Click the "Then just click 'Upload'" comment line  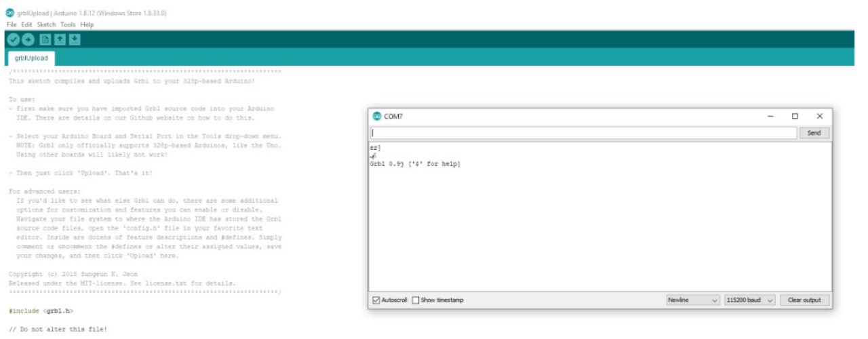point(81,173)
